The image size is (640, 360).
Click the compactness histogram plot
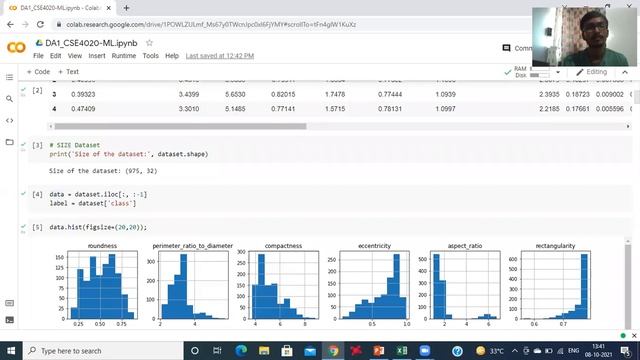click(283, 285)
